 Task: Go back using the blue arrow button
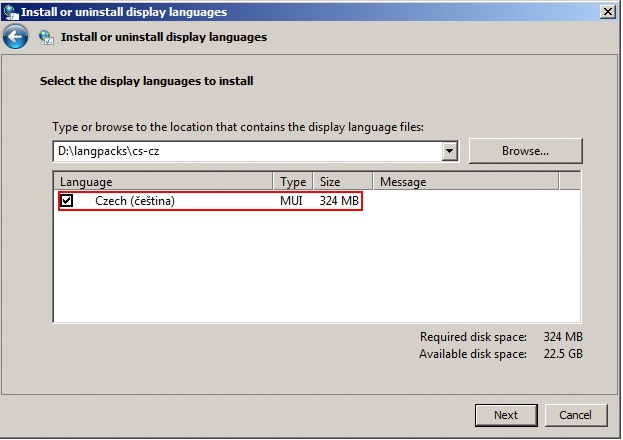15,37
